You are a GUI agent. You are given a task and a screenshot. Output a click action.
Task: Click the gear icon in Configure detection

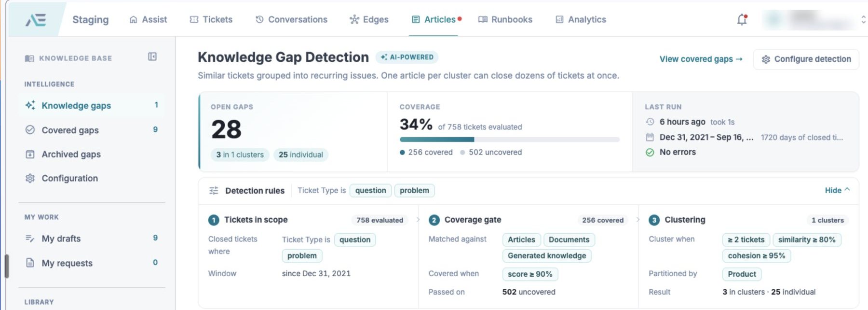766,59
